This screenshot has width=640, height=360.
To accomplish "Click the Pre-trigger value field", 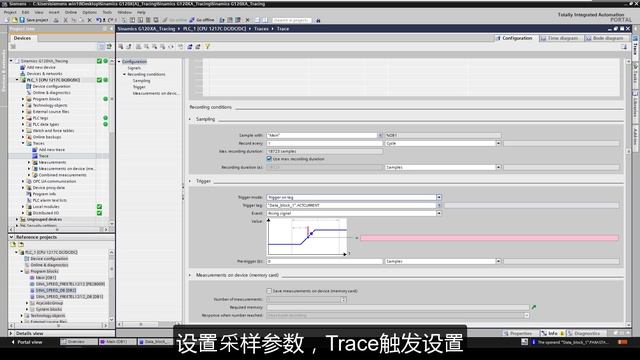I will click(x=324, y=261).
